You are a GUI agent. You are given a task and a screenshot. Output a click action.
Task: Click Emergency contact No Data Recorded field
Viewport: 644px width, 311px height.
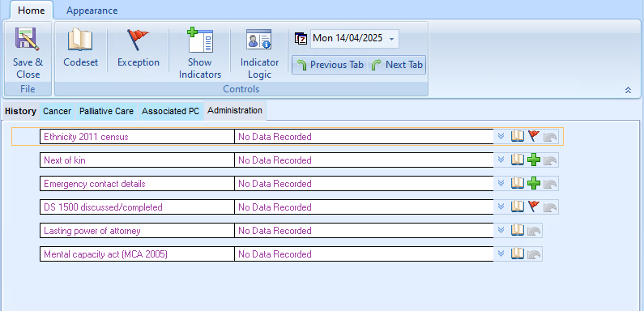(364, 184)
